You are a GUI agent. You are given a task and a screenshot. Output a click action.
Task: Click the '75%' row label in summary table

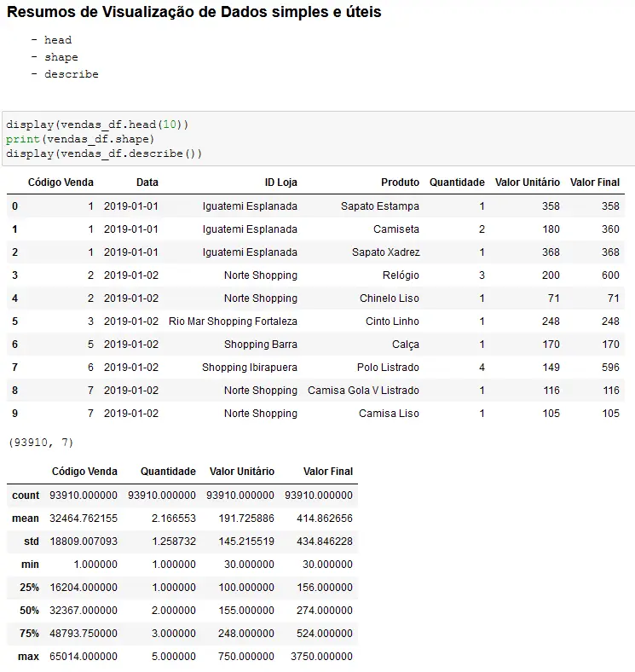[28, 634]
